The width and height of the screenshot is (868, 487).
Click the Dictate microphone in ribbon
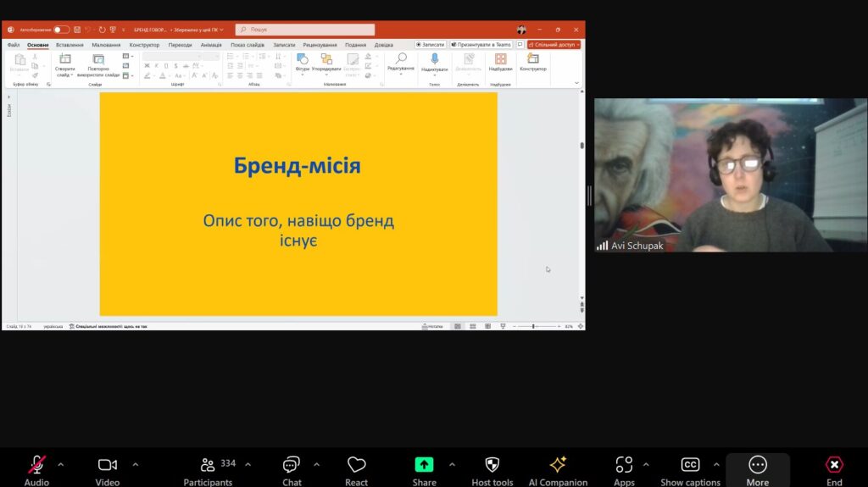tap(434, 59)
